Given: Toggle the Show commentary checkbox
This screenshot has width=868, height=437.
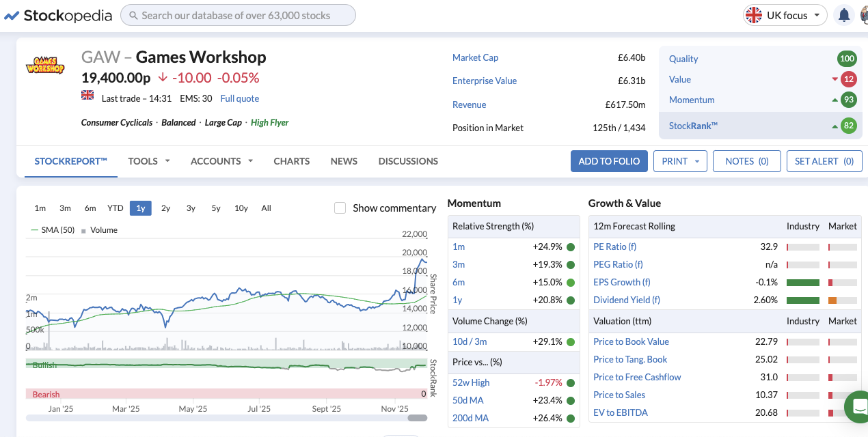Looking at the screenshot, I should coord(340,208).
